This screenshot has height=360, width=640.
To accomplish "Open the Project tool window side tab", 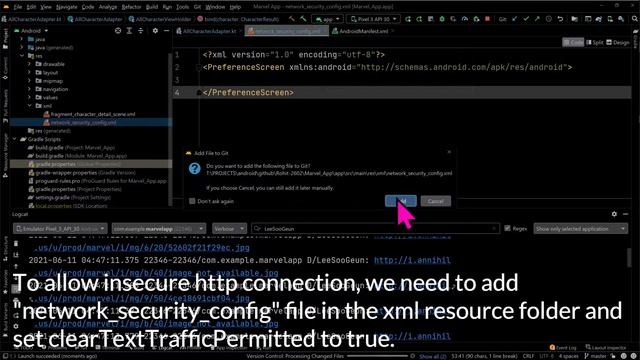I will [x=5, y=39].
